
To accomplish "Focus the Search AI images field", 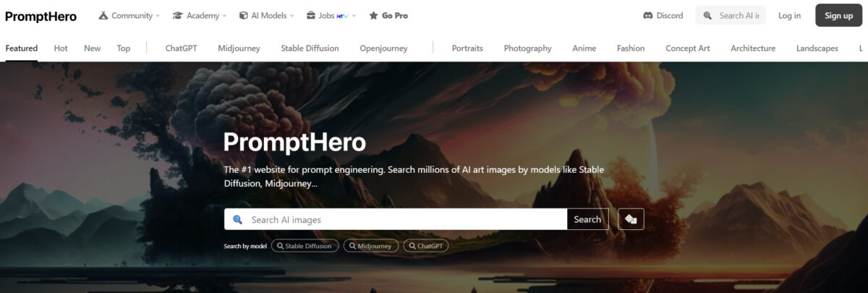I will tap(396, 219).
